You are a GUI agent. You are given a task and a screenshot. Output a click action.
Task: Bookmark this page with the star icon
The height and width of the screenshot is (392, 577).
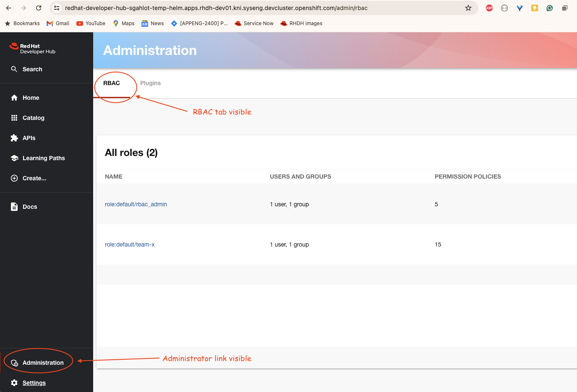[x=468, y=8]
